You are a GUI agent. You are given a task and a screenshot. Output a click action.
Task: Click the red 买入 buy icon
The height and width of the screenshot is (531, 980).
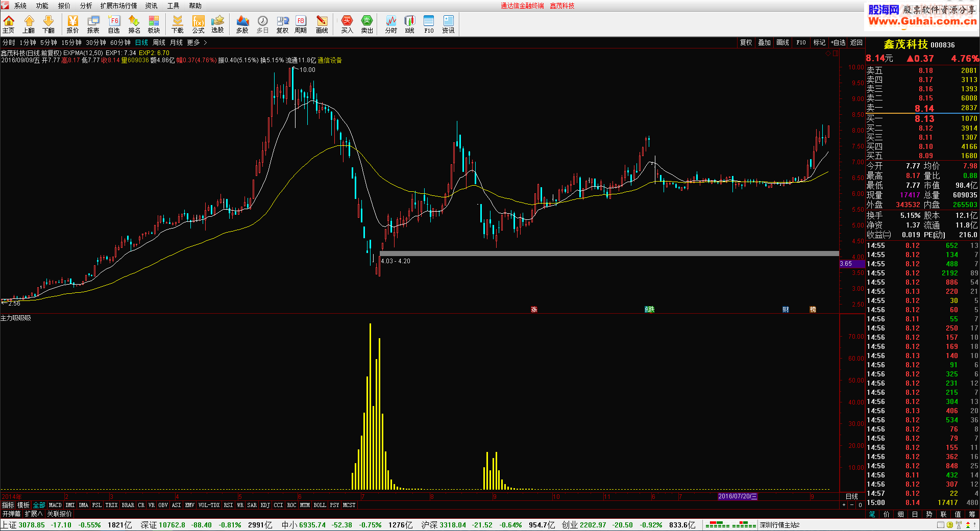(x=347, y=24)
